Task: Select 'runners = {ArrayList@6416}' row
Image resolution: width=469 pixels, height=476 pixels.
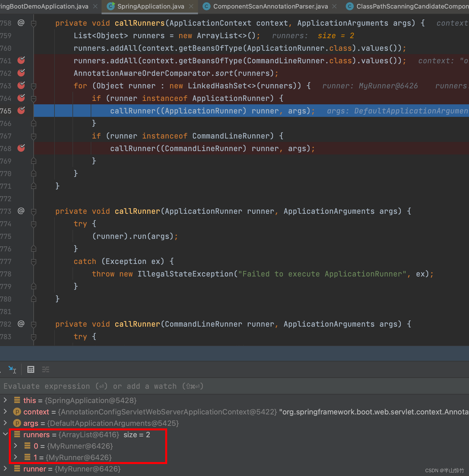Action: [x=234, y=434]
